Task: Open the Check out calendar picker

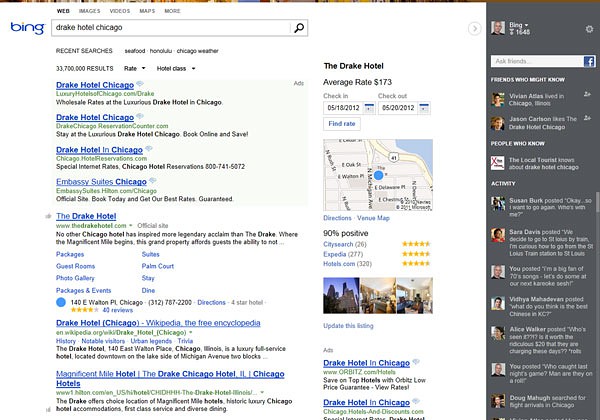Action: (425, 108)
